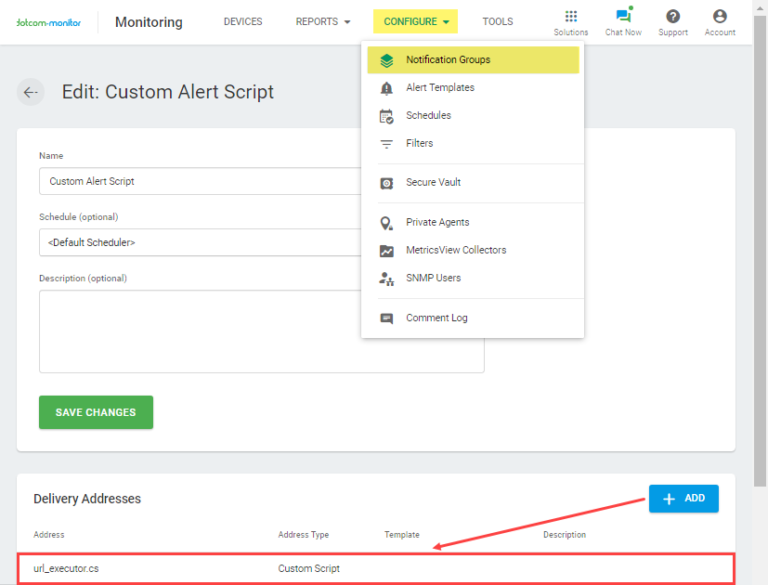
Task: Open MetricsView Collectors menu entry
Action: coord(456,251)
